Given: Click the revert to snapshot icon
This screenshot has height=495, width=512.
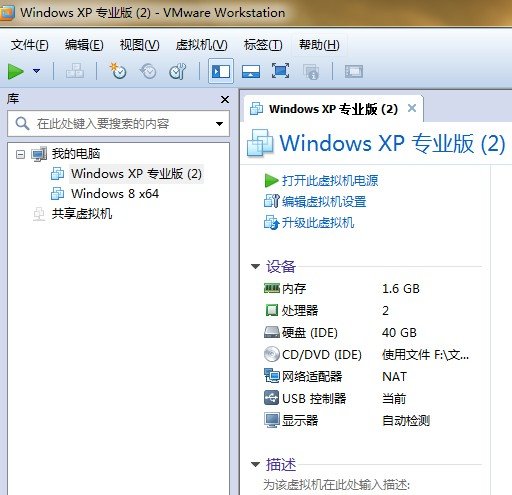Looking at the screenshot, I should 148,71.
